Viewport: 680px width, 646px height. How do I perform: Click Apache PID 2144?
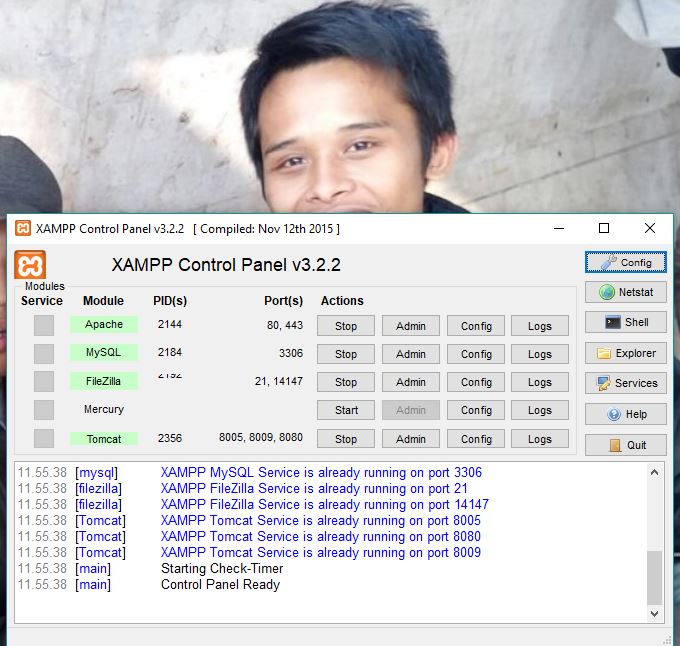point(170,324)
